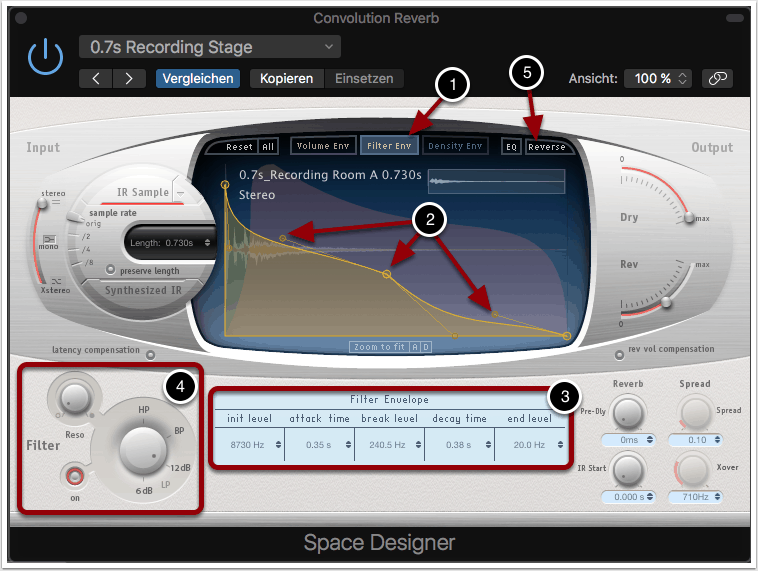Switch to the Volume Env tab

(322, 146)
